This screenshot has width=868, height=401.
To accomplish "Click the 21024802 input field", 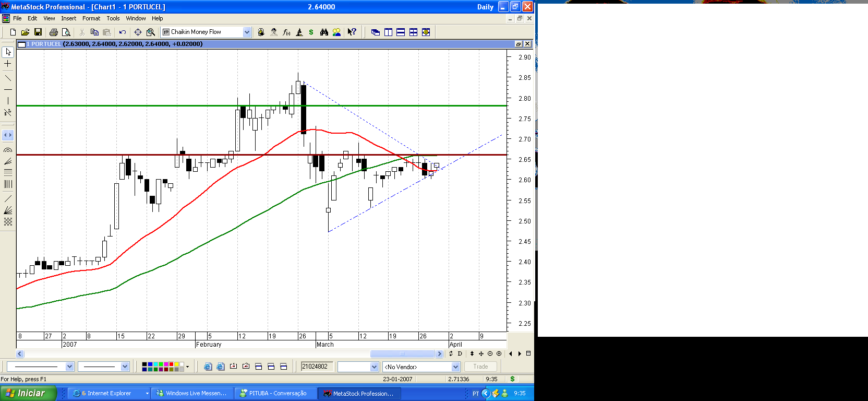I will (x=317, y=367).
